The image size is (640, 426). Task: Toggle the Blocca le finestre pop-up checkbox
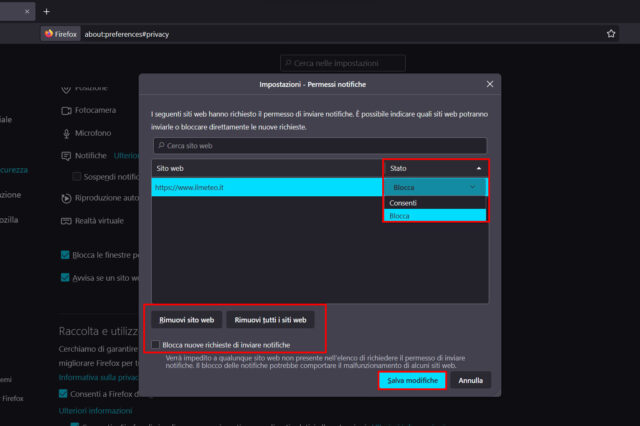click(66, 255)
